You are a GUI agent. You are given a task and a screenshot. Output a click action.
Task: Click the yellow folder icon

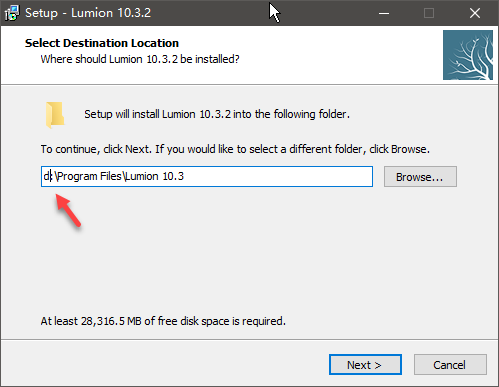click(55, 115)
